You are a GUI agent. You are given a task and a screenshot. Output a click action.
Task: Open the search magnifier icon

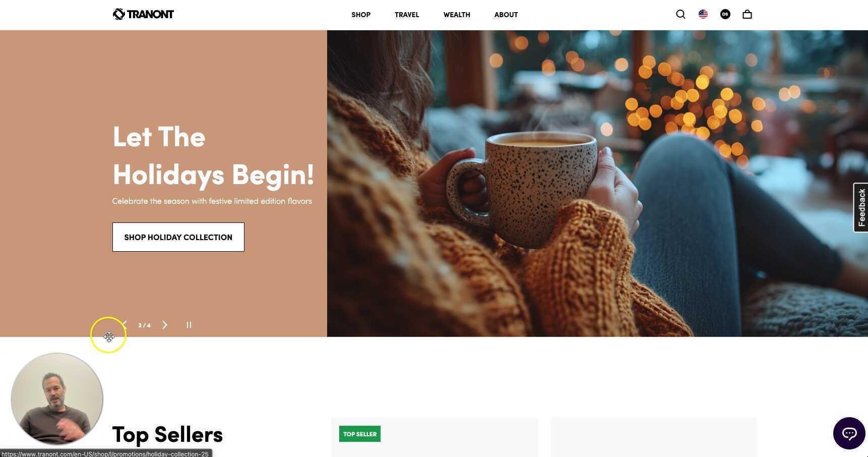(x=680, y=14)
